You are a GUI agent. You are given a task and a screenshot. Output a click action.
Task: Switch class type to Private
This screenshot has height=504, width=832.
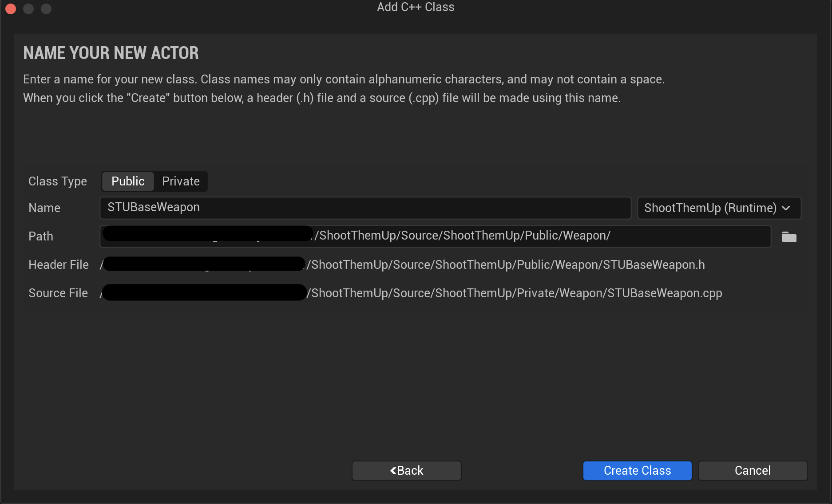point(181,181)
